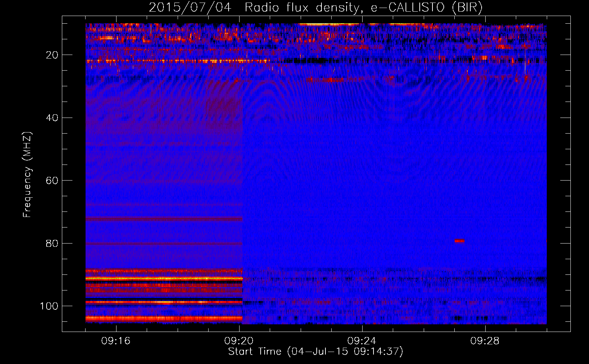Click the 100 frequency tick label

pos(49,306)
